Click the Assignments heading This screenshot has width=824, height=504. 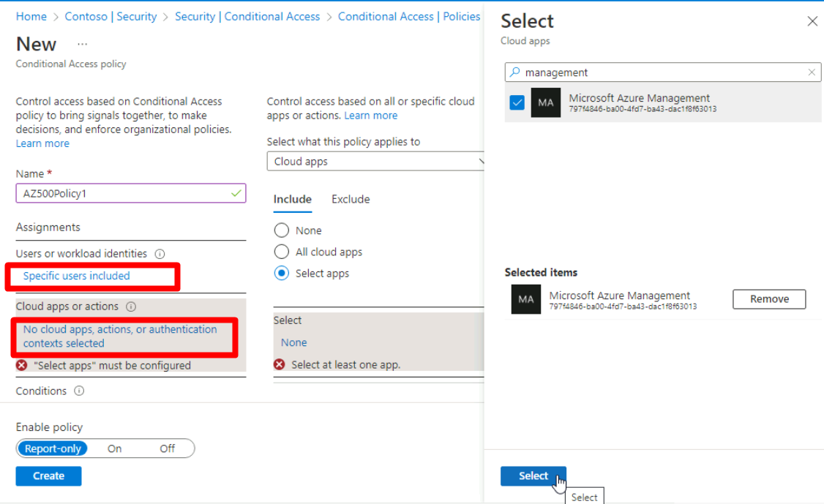click(x=48, y=227)
